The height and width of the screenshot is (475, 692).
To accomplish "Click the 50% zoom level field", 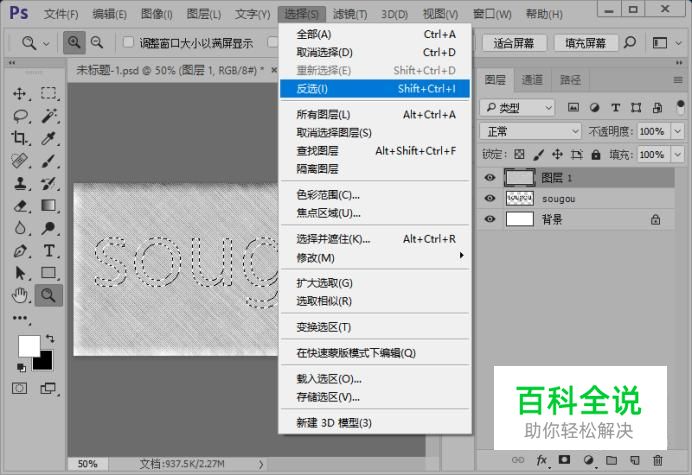I will pyautogui.click(x=87, y=464).
